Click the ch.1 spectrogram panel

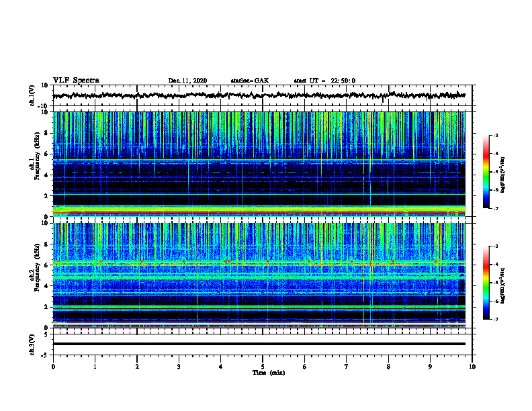259,164
